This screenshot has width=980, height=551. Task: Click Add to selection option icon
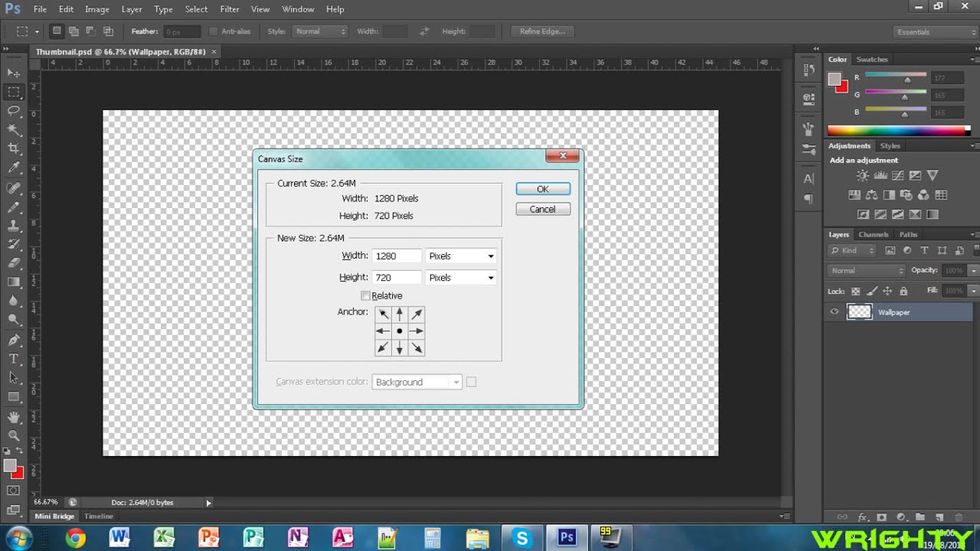point(73,31)
